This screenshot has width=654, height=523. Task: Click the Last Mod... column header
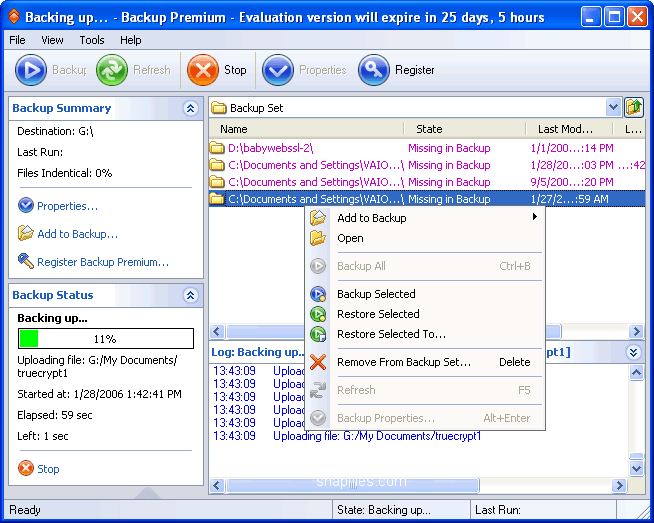click(569, 129)
